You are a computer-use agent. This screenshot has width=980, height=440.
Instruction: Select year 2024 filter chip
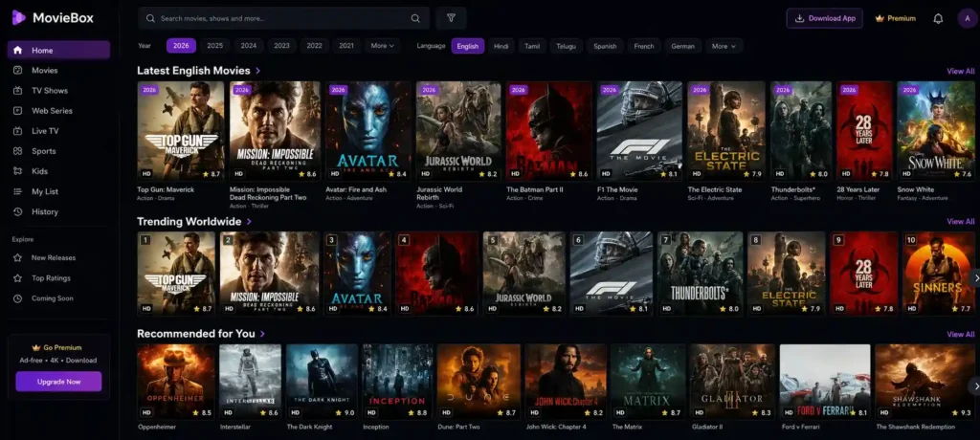pyautogui.click(x=249, y=46)
